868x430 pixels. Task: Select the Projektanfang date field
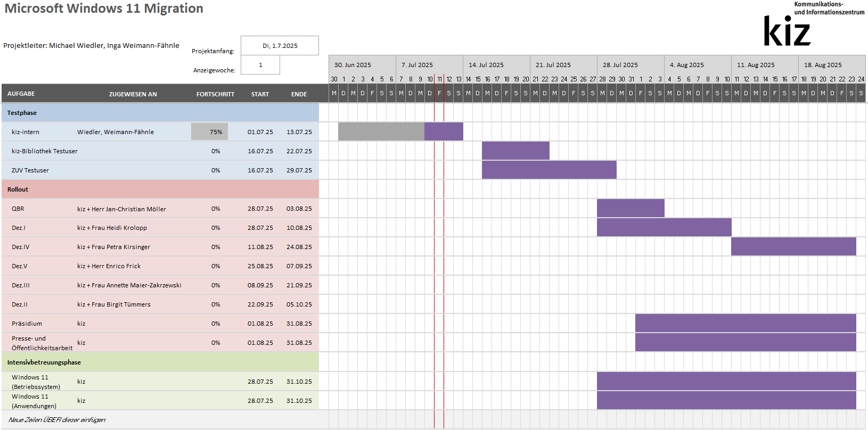(280, 46)
